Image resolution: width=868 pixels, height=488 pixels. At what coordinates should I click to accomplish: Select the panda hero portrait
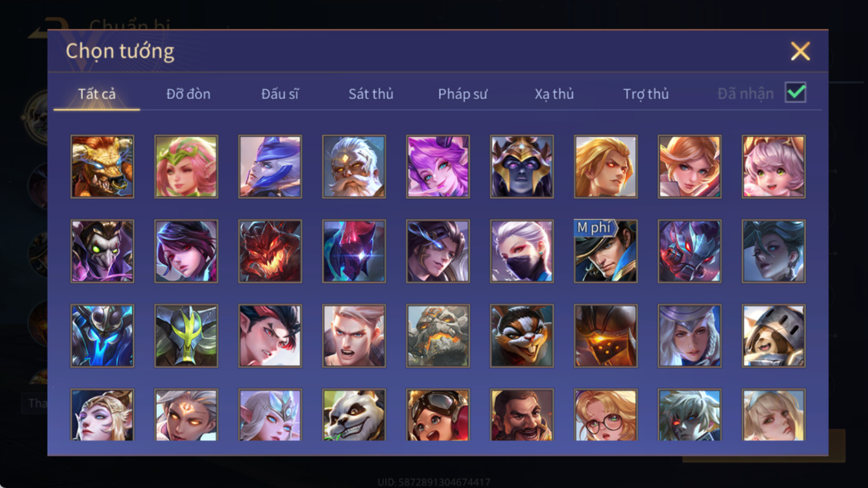354,415
